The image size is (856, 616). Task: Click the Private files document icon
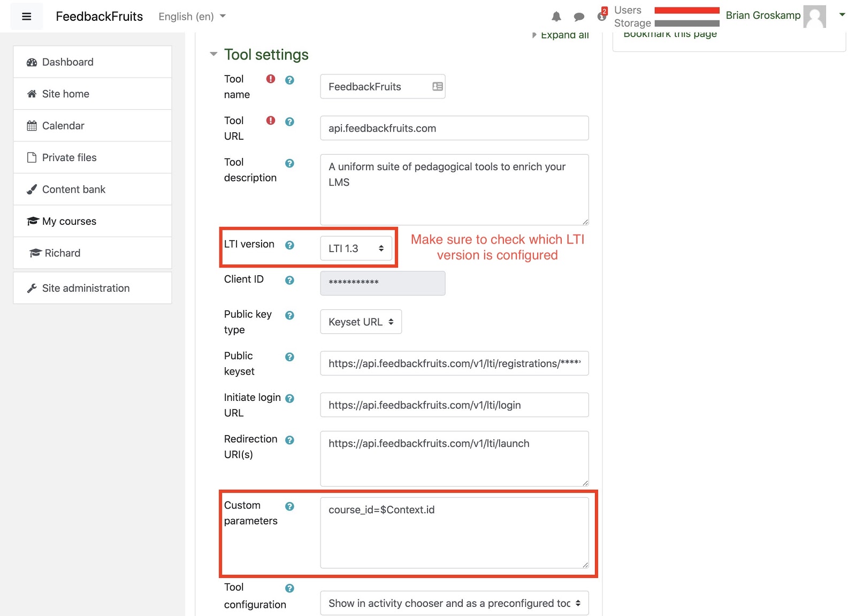point(32,157)
